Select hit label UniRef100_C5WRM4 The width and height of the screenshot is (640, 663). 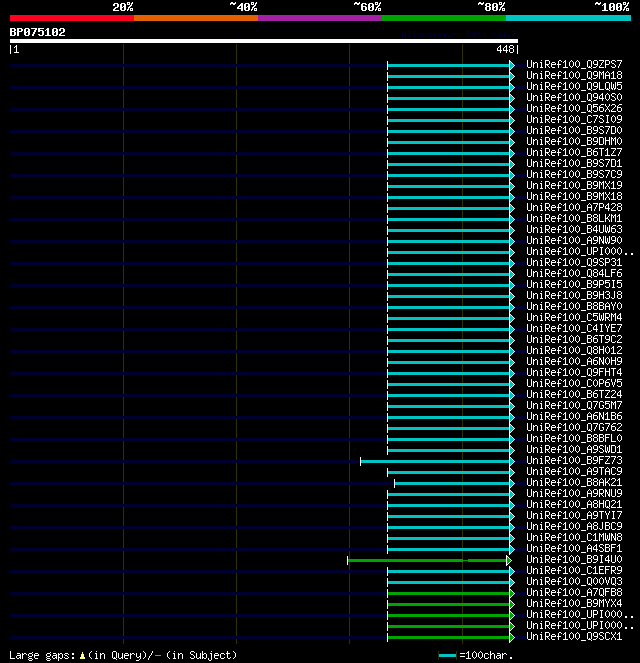coord(574,317)
